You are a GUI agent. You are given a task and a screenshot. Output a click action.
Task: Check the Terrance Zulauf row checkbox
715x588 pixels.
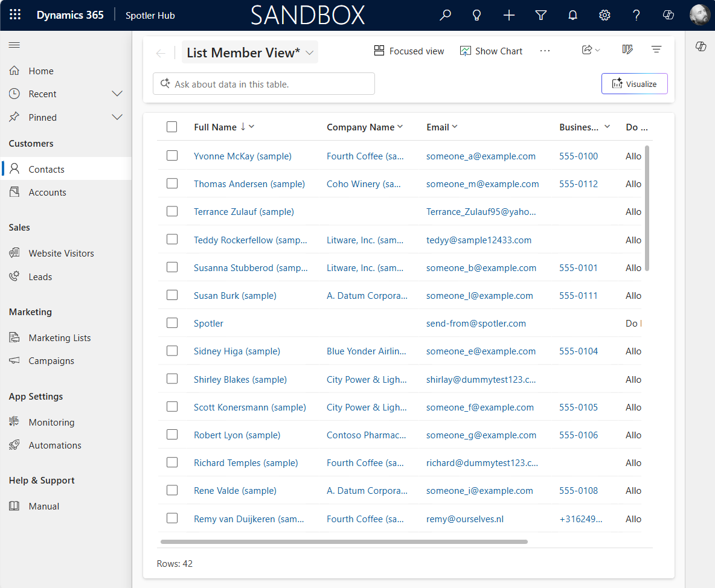tap(172, 211)
